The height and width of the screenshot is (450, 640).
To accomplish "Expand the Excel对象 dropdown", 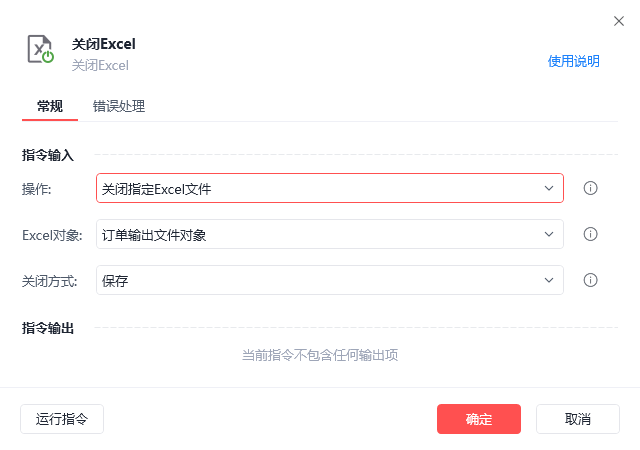I will (x=330, y=234).
